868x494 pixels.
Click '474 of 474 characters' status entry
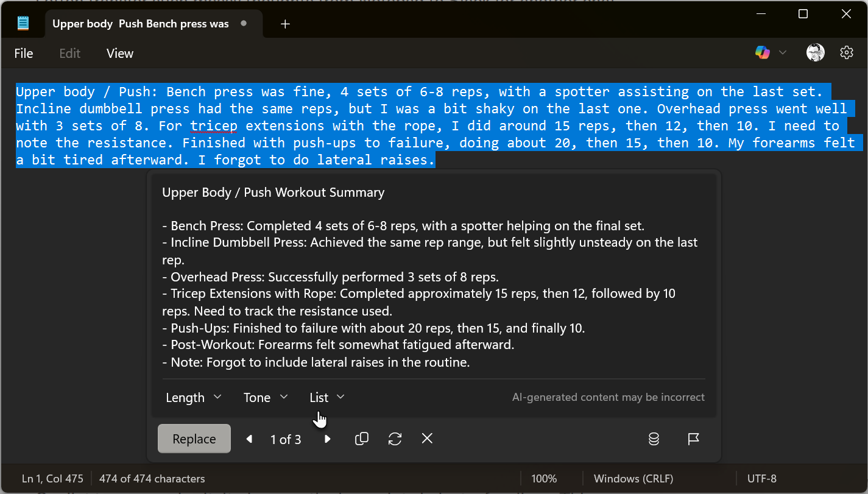tap(152, 479)
